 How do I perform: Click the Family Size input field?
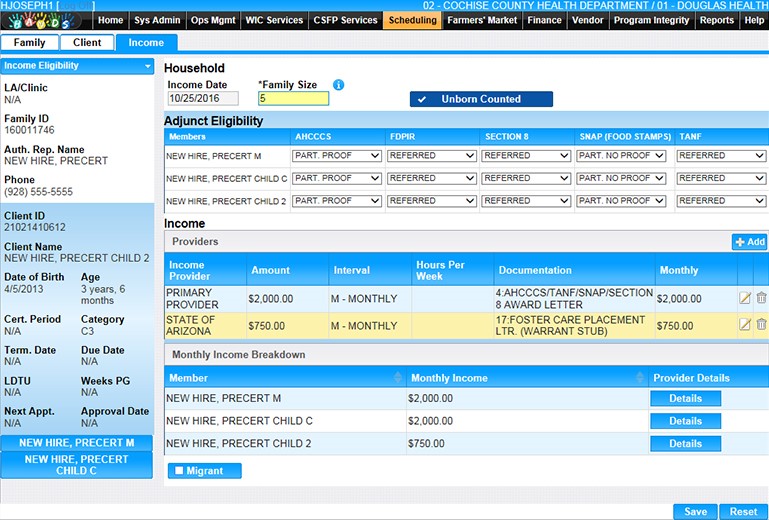coord(292,99)
